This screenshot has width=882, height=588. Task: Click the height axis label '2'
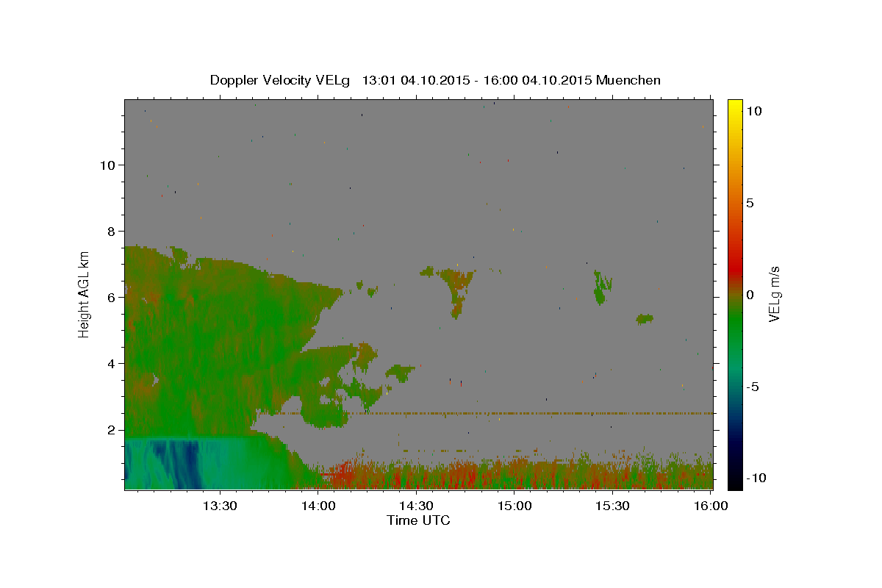point(110,430)
